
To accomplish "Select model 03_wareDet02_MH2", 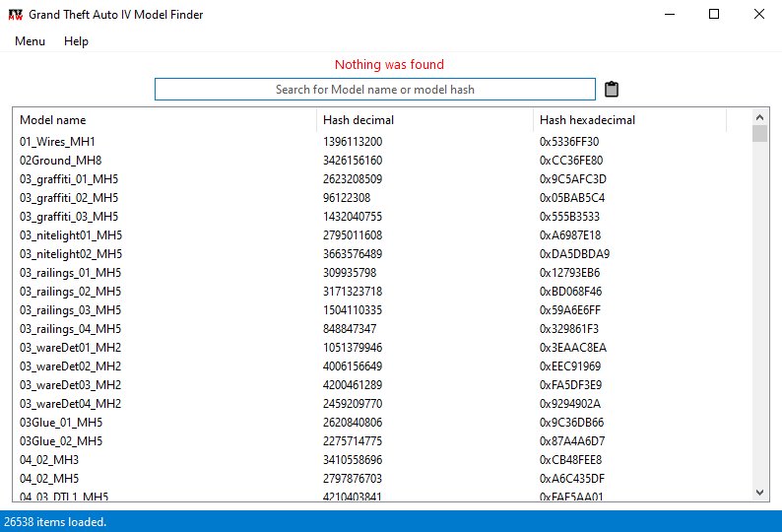I will [x=70, y=366].
